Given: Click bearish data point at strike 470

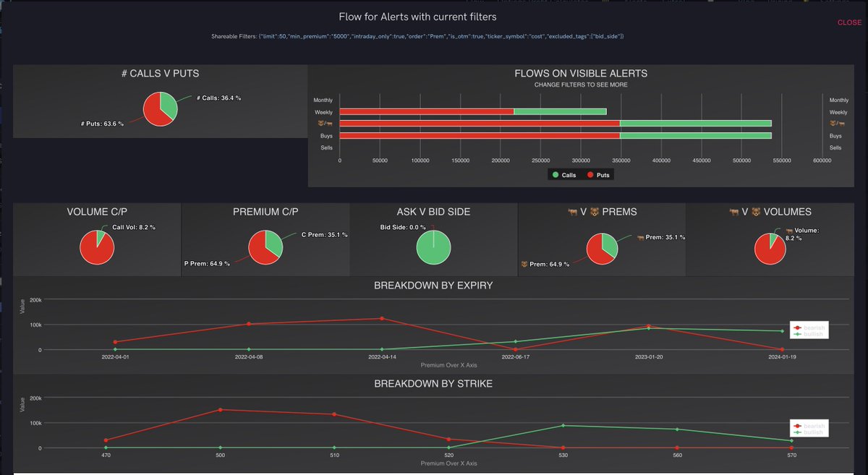Looking at the screenshot, I should click(106, 440).
